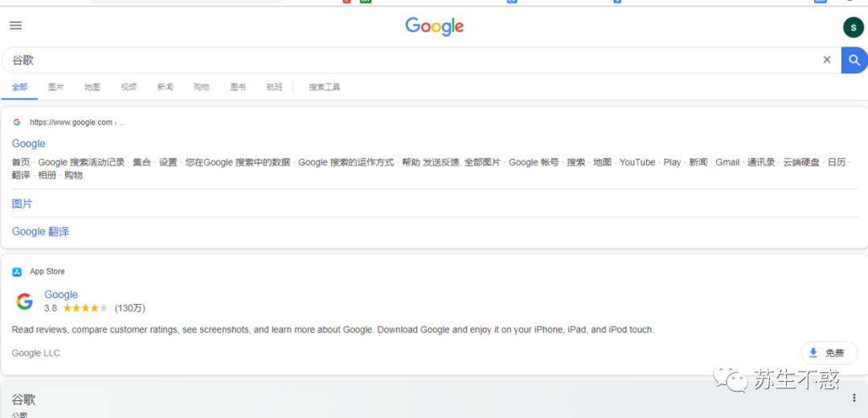Click the Google logo
Image resolution: width=868 pixels, height=418 pixels.
tap(435, 27)
